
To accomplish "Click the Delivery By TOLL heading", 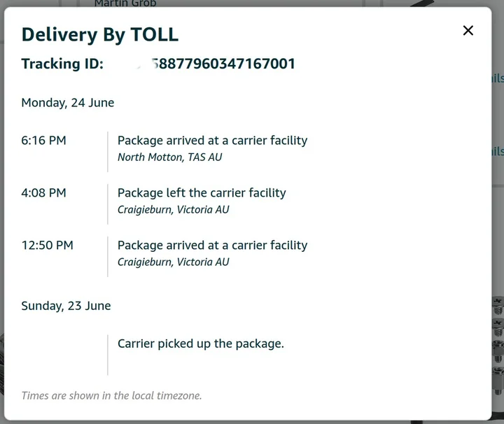I will pyautogui.click(x=100, y=34).
